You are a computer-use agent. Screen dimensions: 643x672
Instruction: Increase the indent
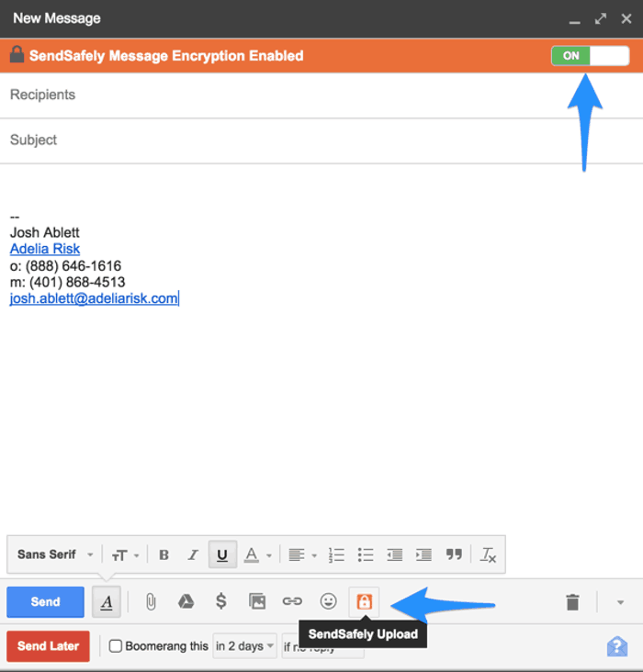click(423, 555)
